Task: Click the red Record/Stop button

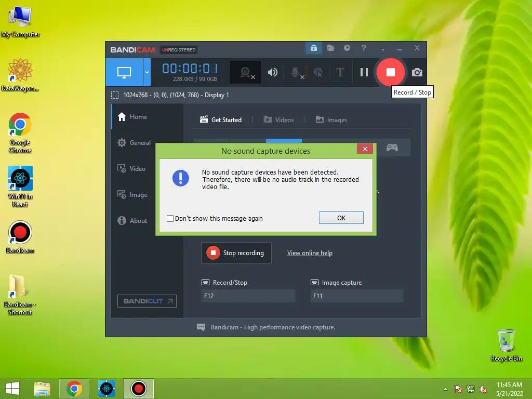Action: tap(391, 72)
